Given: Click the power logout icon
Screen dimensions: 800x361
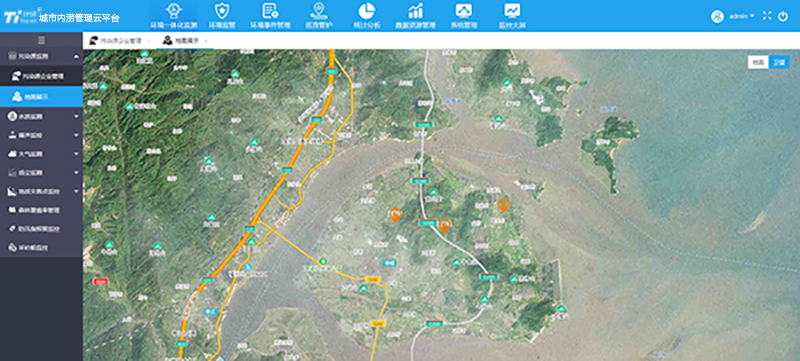Looking at the screenshot, I should [783, 16].
